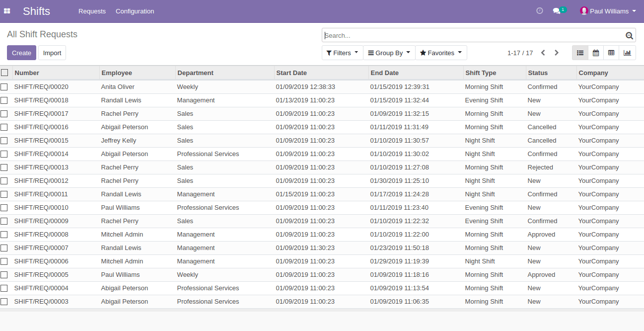Click the Shifts app title
644x331 pixels.
(36, 11)
